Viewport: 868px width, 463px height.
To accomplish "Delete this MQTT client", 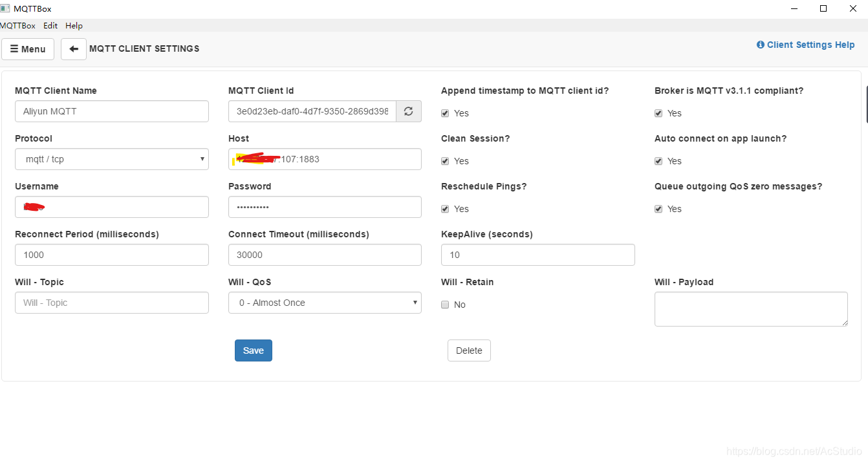I will [x=469, y=350].
